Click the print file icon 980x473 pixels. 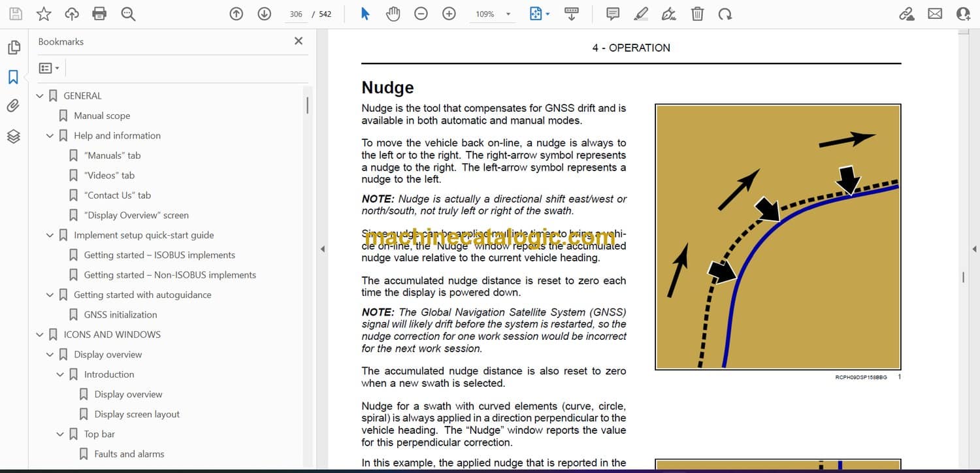[x=99, y=14]
